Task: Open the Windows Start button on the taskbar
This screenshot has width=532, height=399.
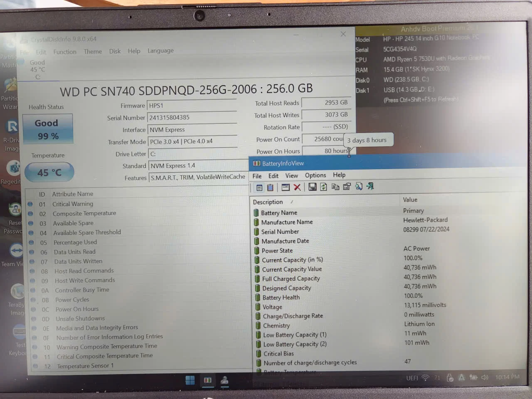Action: 190,380
